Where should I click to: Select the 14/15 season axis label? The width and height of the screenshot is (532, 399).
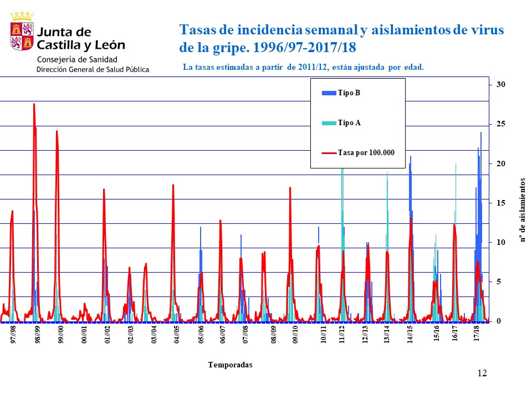click(410, 335)
